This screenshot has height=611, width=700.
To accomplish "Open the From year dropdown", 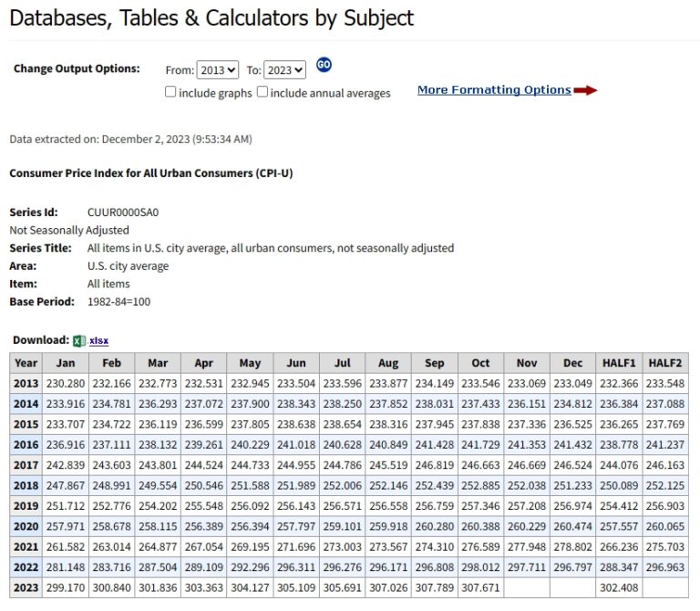I will click(x=218, y=70).
